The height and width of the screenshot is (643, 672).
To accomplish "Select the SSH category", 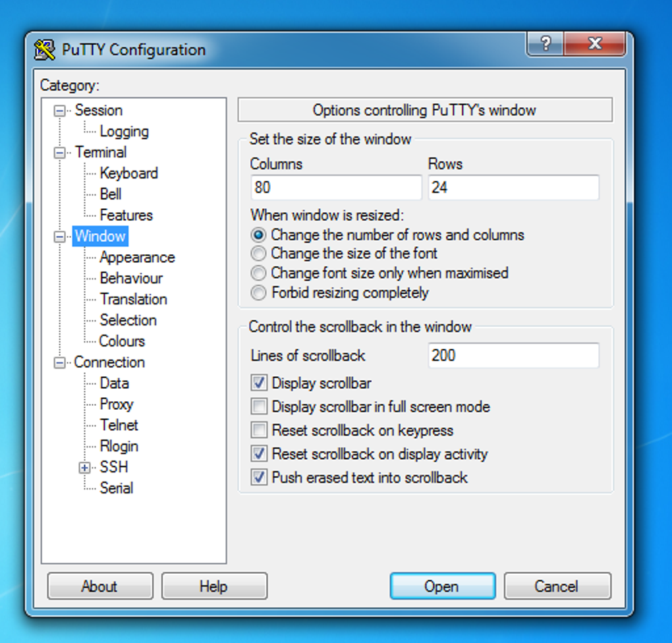I will (x=113, y=467).
